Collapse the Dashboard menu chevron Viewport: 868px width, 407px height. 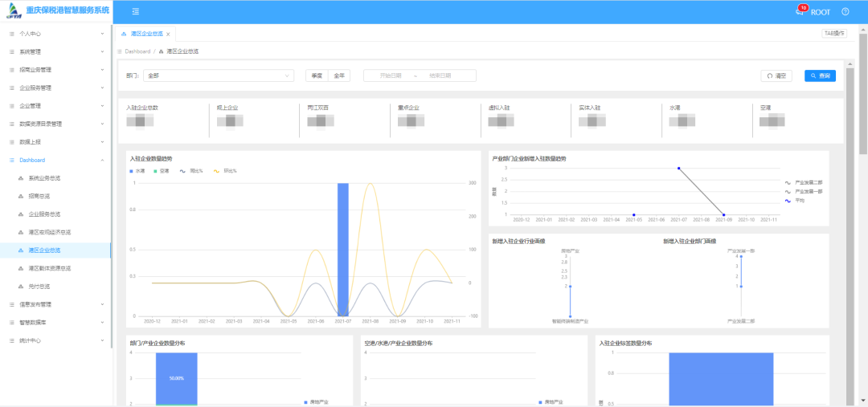(102, 160)
